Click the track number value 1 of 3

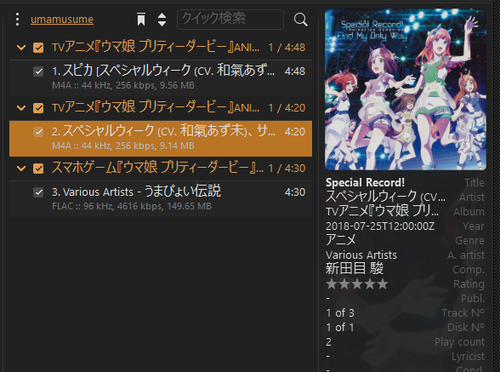340,313
